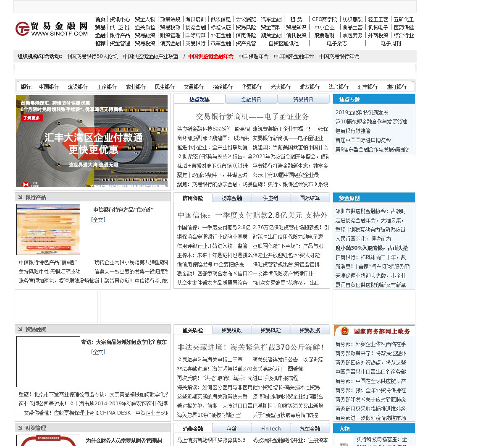This screenshot has height=446, width=504.
Task: Click 全文 link under 中信银行特色产品
Action: [x=98, y=220]
